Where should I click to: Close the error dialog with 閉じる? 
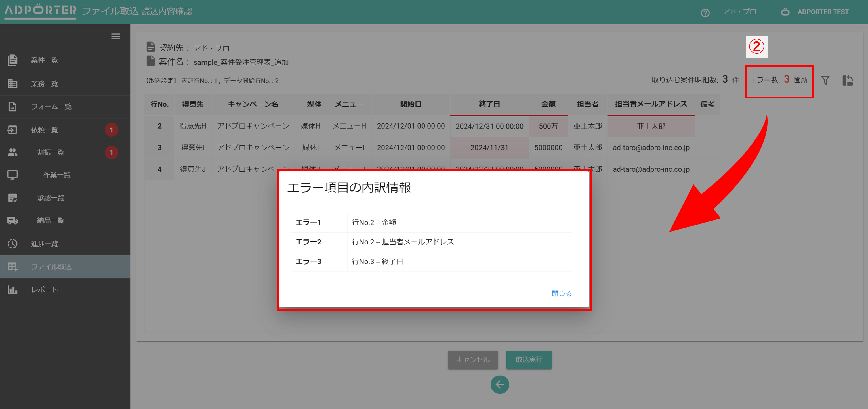tap(561, 293)
